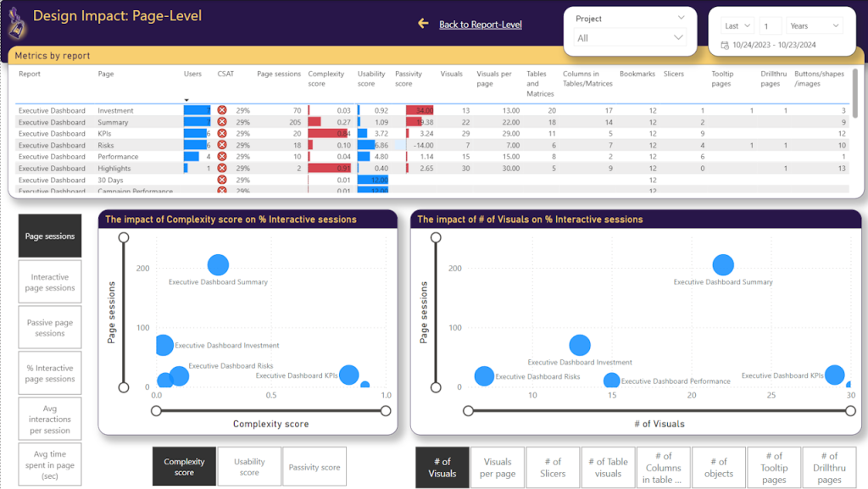Follow the Back to Report-Level link
The height and width of the screenshot is (489, 868).
click(480, 25)
